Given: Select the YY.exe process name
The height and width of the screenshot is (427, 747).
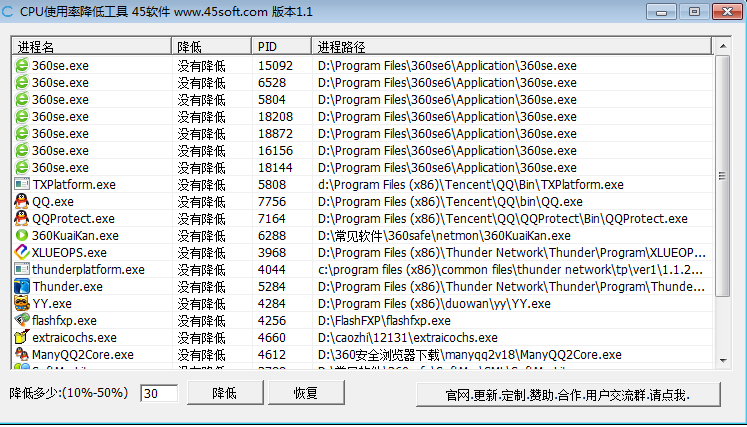Looking at the screenshot, I should pyautogui.click(x=52, y=304).
